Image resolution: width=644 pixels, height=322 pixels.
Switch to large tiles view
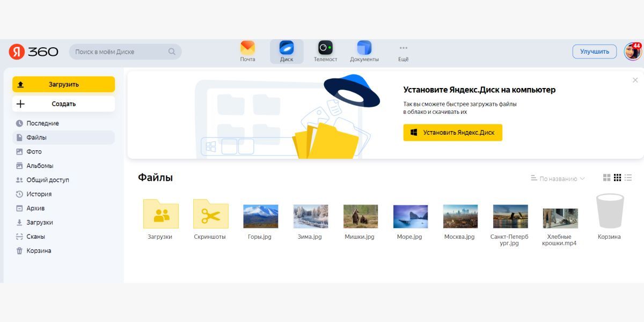click(607, 178)
